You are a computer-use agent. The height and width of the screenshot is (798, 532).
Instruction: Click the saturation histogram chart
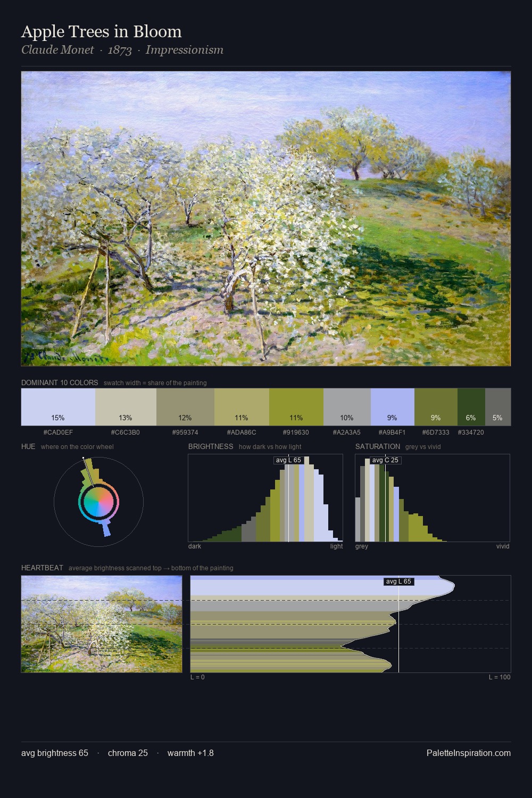pyautogui.click(x=433, y=498)
